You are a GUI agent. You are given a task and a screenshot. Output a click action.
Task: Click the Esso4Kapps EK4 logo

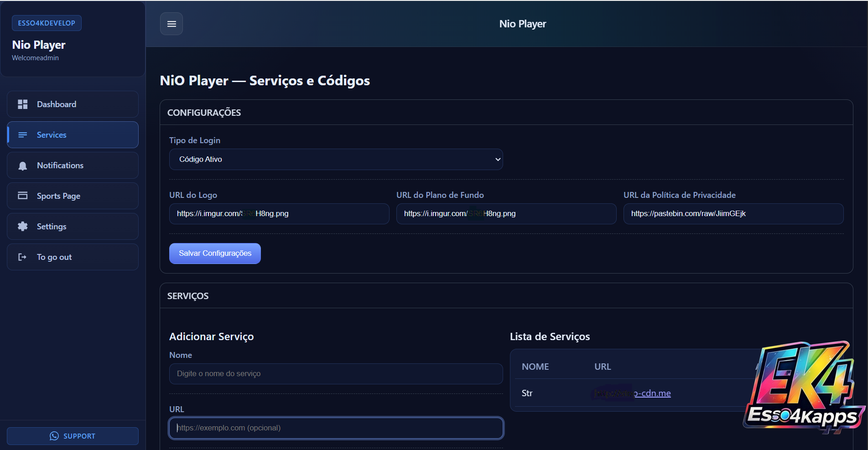[x=804, y=388]
